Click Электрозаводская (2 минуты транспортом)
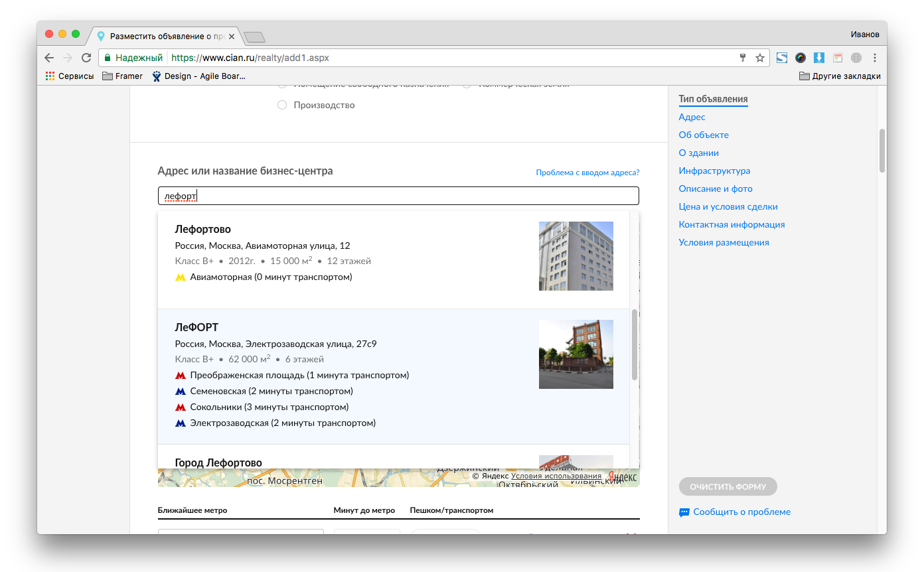 (x=283, y=423)
